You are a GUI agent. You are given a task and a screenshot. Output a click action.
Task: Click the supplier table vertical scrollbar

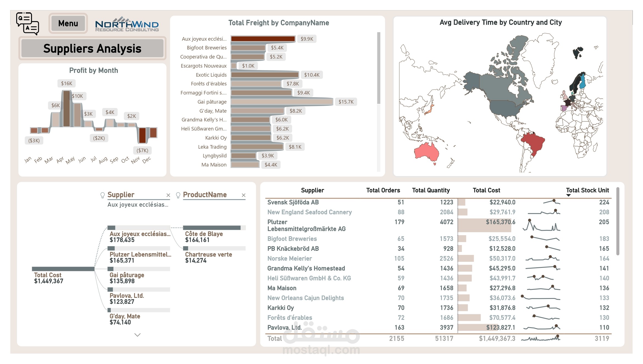618,221
